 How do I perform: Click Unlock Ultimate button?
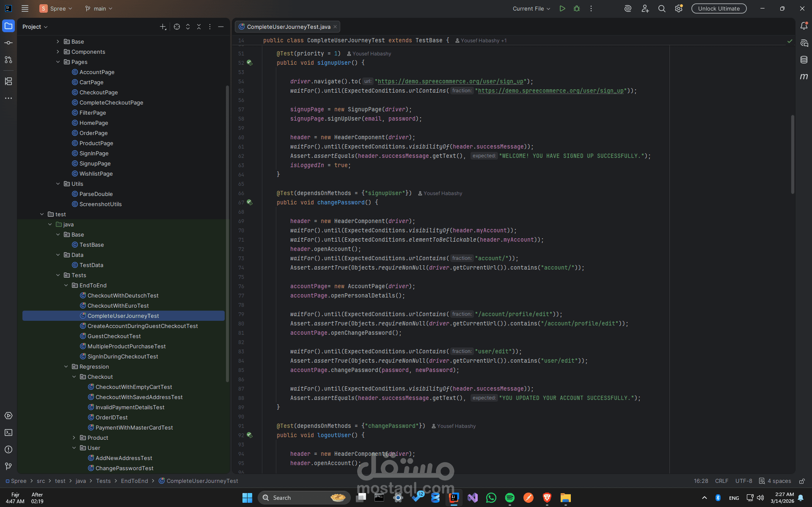[x=719, y=8]
